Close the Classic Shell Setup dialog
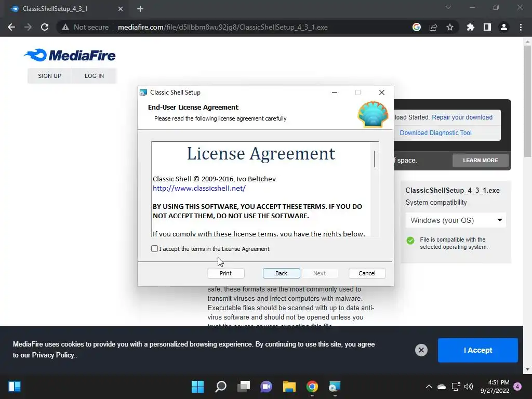532x399 pixels. pos(382,92)
